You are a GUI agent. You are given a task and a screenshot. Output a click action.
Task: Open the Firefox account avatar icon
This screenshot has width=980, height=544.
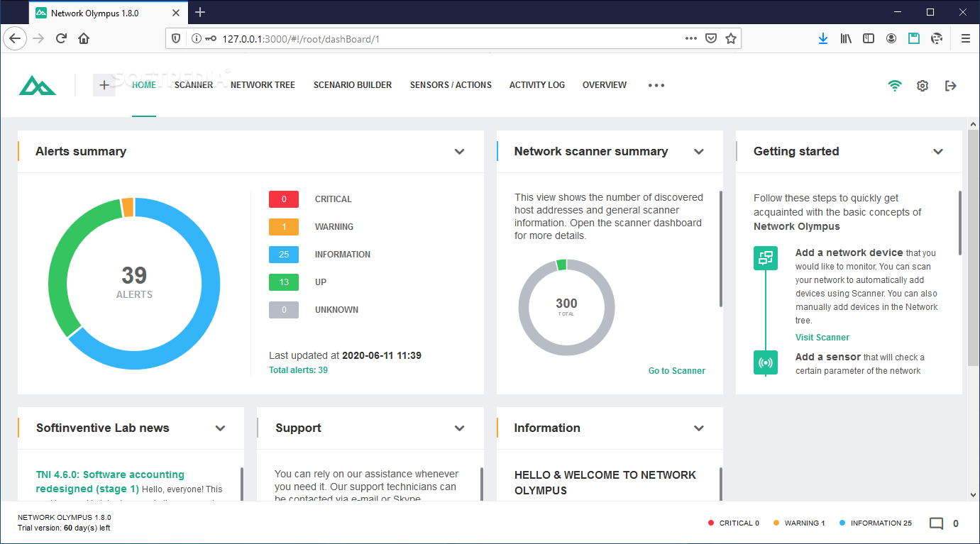click(x=891, y=38)
